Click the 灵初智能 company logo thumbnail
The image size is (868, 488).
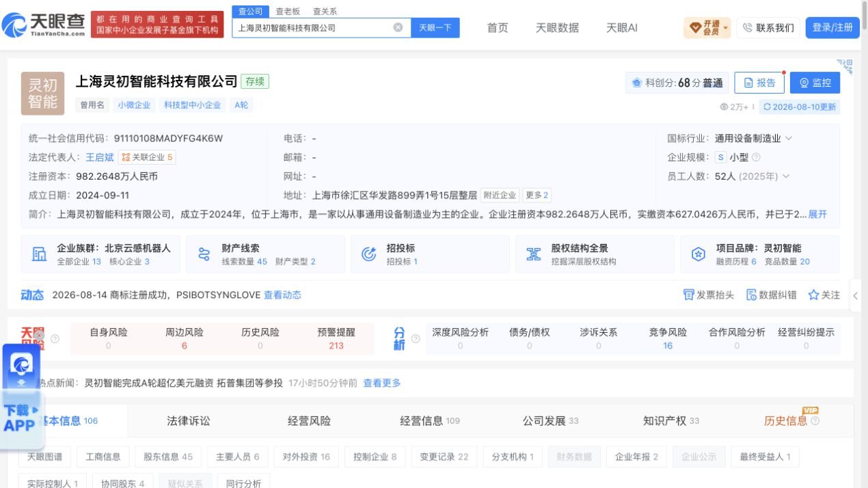tap(43, 93)
